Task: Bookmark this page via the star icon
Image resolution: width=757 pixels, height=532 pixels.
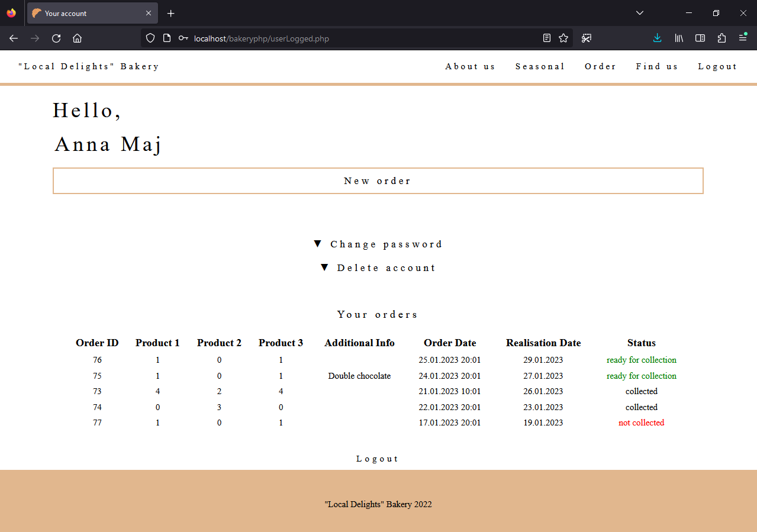Action: (563, 38)
